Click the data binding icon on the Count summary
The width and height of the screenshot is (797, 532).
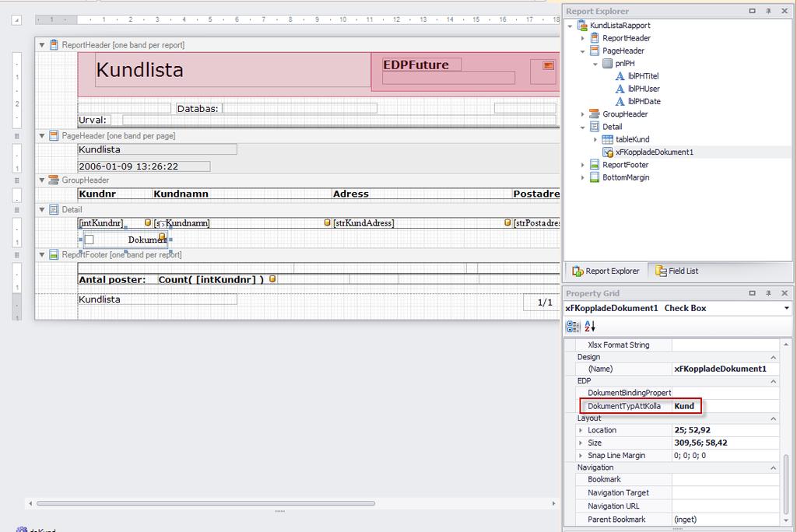pyautogui.click(x=272, y=279)
